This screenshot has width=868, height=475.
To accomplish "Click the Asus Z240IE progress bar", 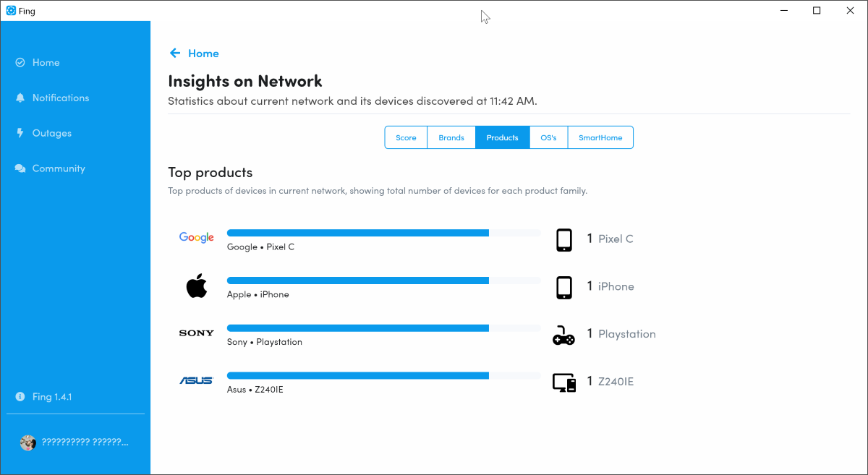I will 384,376.
